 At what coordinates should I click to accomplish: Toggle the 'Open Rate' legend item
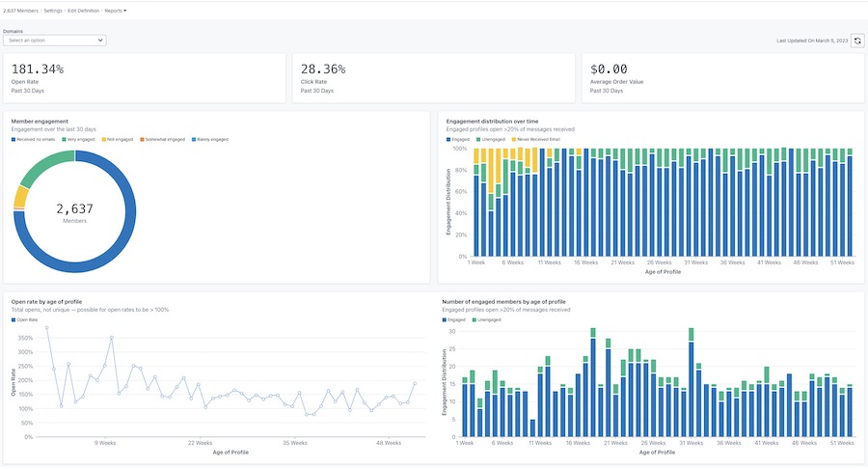(x=26, y=318)
